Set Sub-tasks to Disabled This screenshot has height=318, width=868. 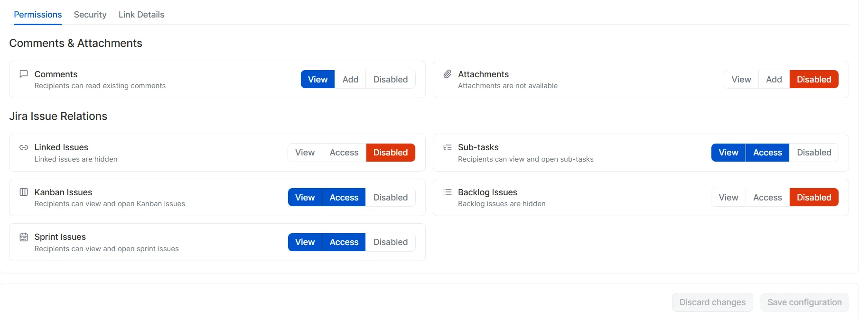(x=814, y=153)
